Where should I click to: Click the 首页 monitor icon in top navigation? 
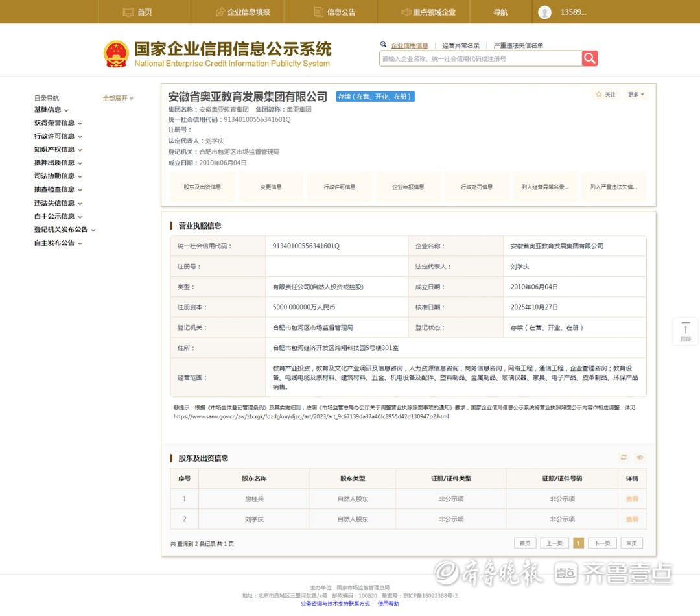coord(128,12)
